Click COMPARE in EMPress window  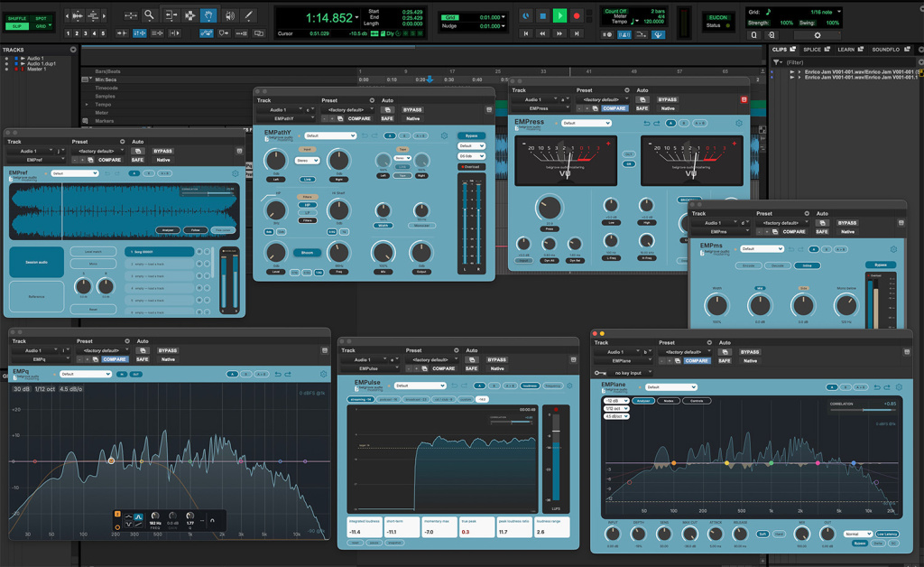pos(614,108)
